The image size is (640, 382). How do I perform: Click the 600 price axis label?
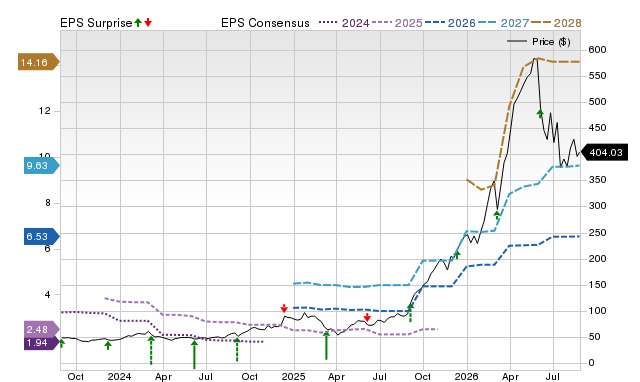(597, 50)
